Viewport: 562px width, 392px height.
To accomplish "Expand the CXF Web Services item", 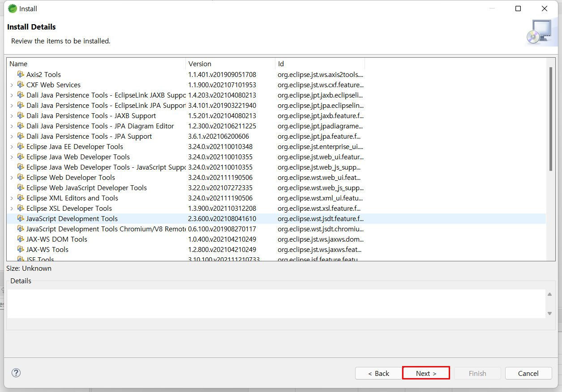I will (x=11, y=85).
